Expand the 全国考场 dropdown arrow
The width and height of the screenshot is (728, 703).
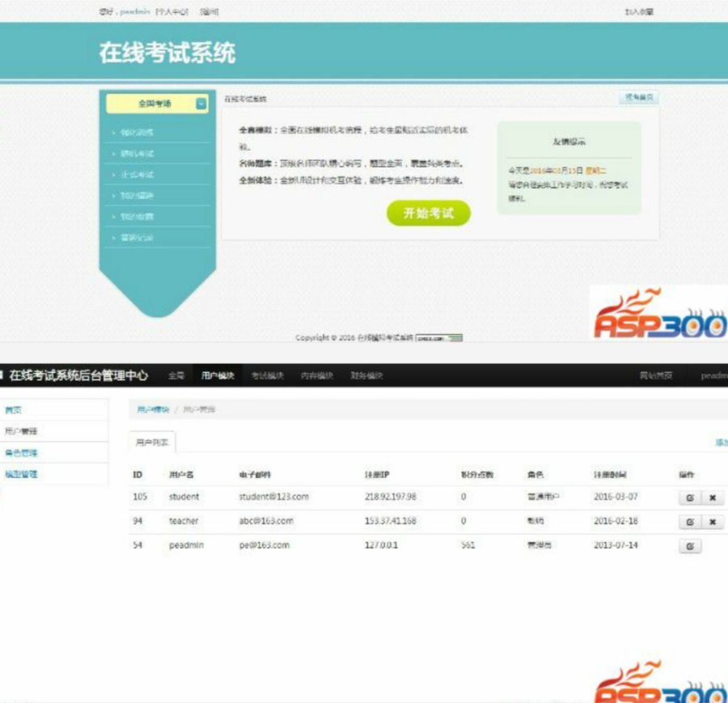201,104
